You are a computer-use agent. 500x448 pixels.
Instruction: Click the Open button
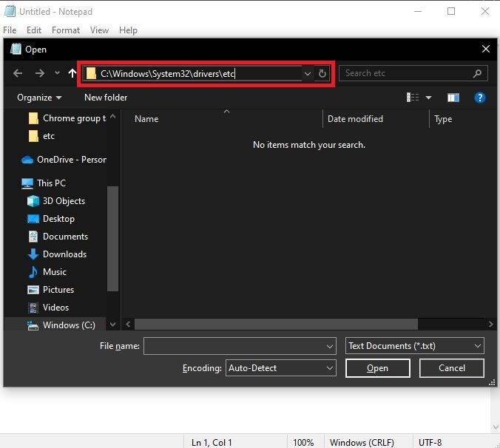click(377, 368)
